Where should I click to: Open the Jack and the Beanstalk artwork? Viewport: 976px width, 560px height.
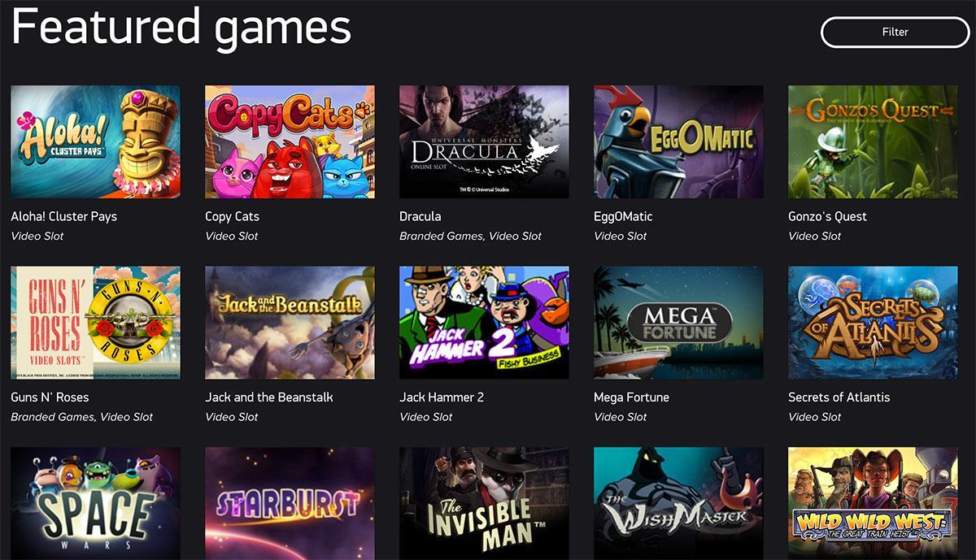[x=290, y=322]
